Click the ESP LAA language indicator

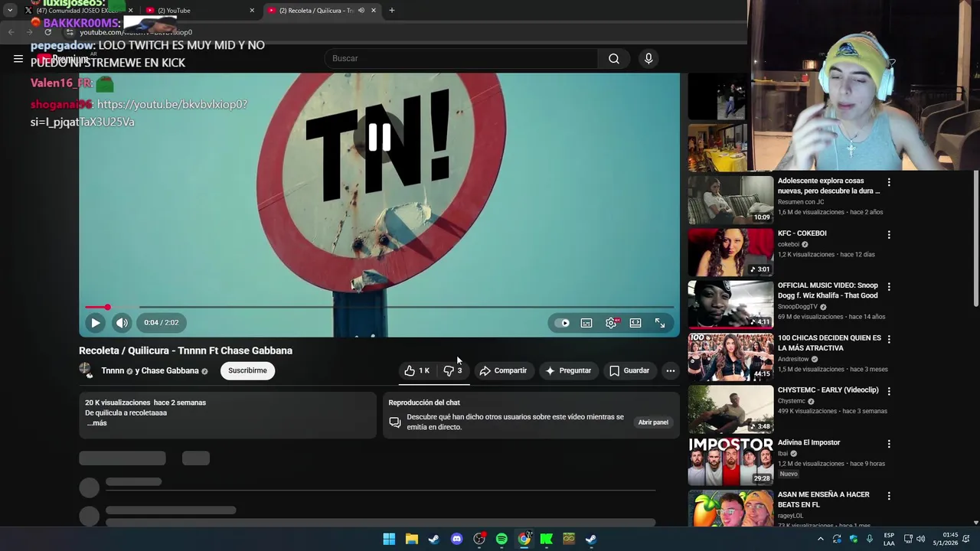(889, 539)
